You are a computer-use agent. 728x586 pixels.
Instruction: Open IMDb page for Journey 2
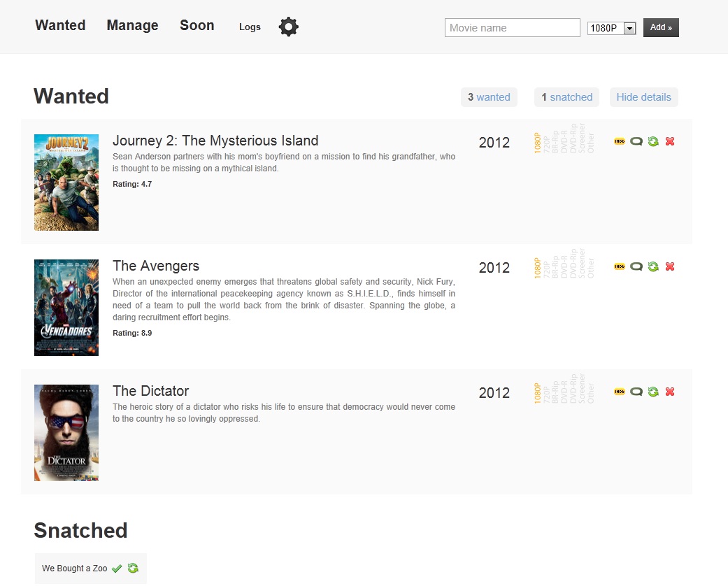(x=619, y=141)
